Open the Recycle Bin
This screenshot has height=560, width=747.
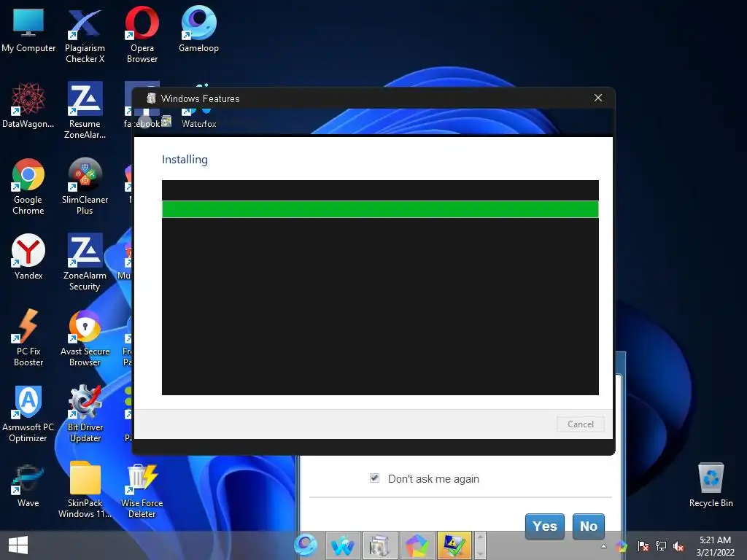click(711, 485)
